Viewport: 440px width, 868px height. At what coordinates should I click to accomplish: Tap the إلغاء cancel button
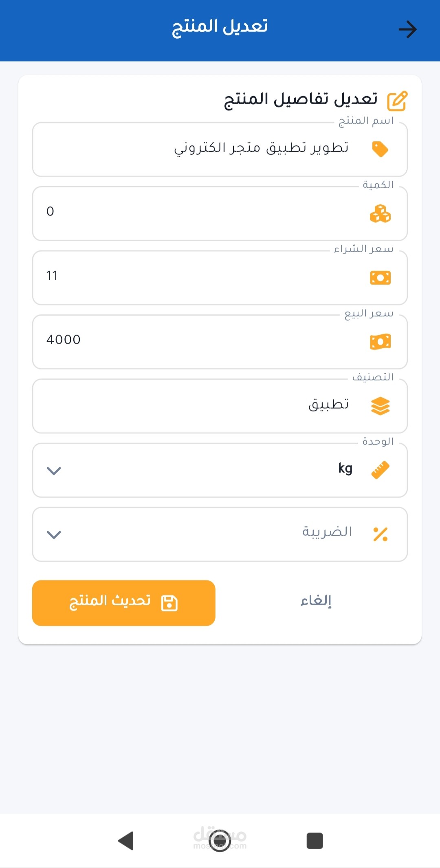[x=316, y=601]
